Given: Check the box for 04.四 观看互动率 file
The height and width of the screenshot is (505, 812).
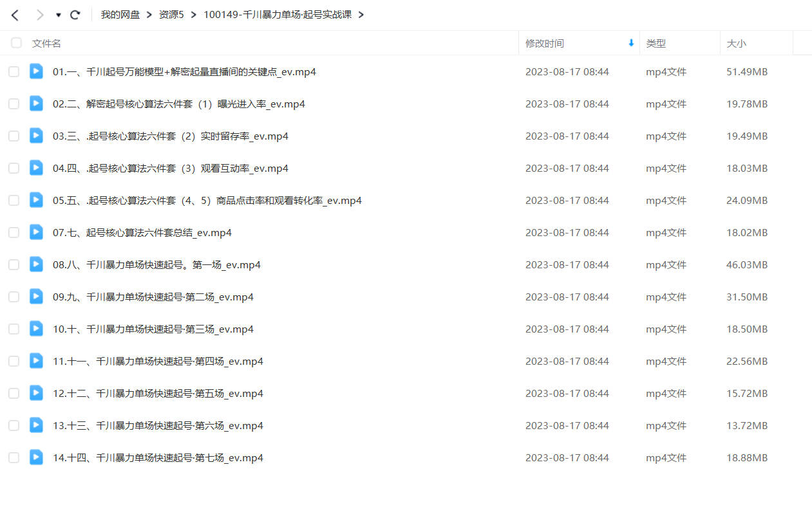Looking at the screenshot, I should click(14, 168).
